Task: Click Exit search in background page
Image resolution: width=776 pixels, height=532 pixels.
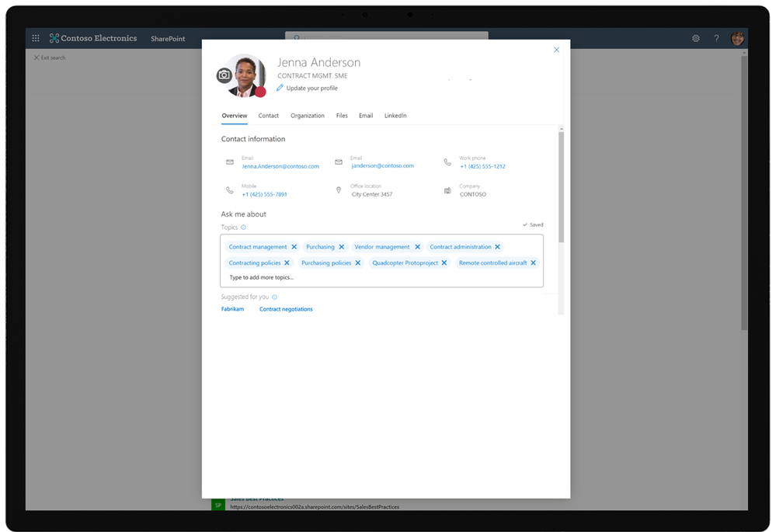Action: tap(50, 58)
